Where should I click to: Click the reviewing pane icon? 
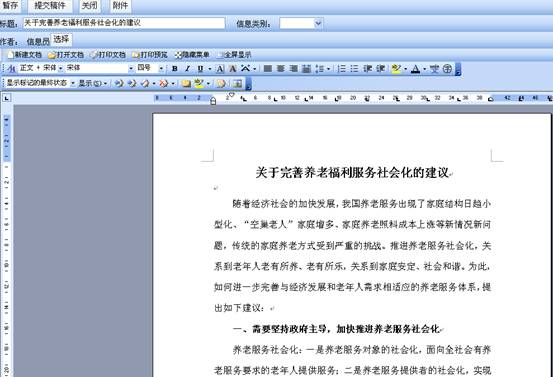237,83
